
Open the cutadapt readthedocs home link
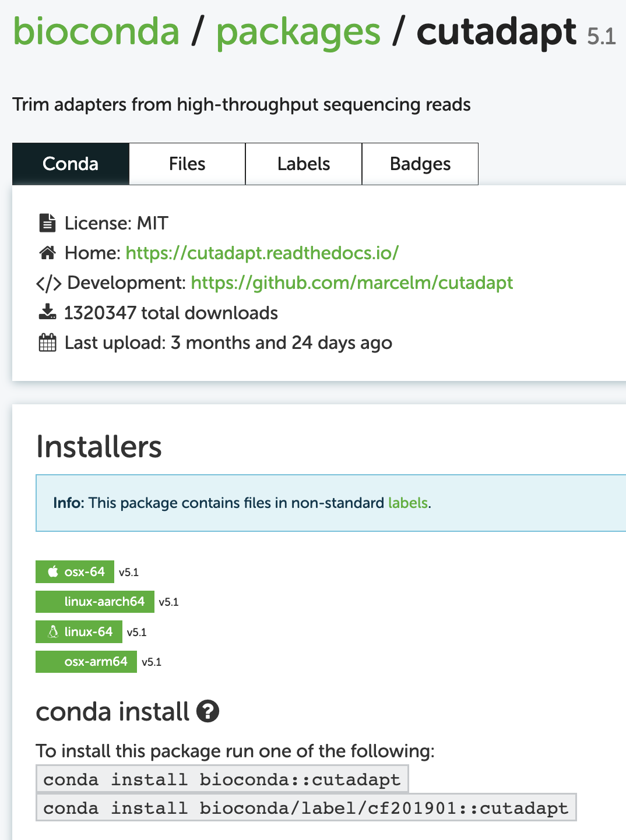[262, 253]
